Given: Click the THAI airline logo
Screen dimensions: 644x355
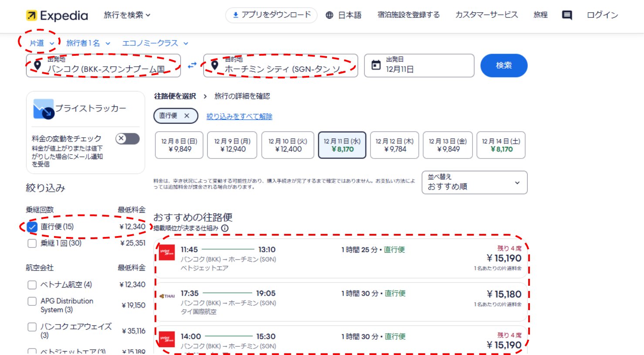Looking at the screenshot, I should pyautogui.click(x=167, y=296).
